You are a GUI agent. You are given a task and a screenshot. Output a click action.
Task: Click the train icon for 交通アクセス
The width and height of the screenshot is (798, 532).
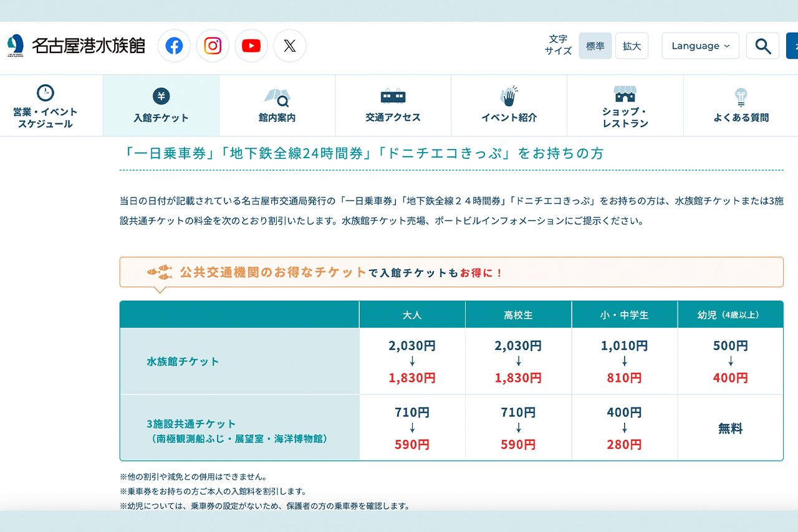pyautogui.click(x=393, y=96)
